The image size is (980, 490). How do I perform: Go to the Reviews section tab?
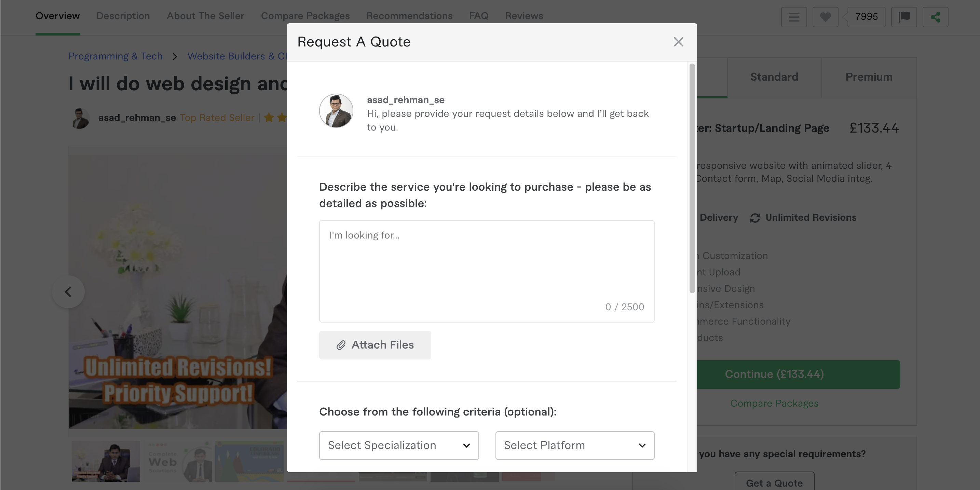(523, 16)
